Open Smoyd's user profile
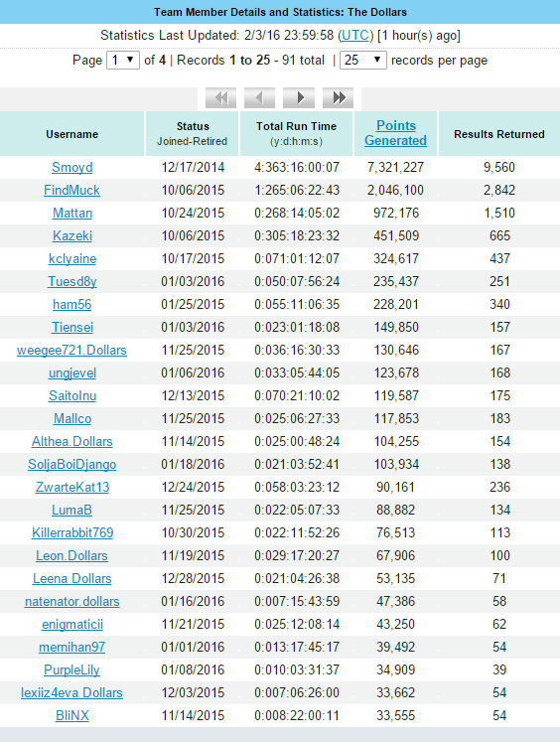This screenshot has width=560, height=742. [x=71, y=168]
